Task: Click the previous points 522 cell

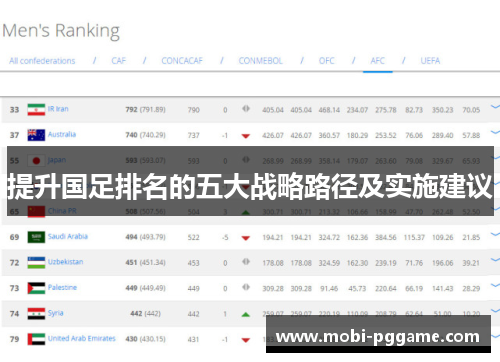Action: [x=193, y=237]
